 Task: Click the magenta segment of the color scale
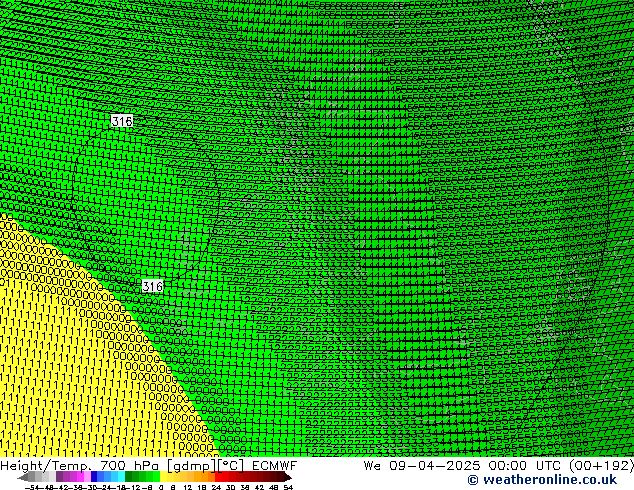80,477
